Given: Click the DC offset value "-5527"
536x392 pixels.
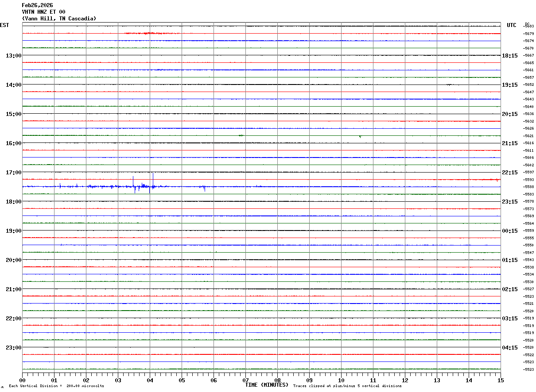Looking at the screenshot, I should (528, 289).
